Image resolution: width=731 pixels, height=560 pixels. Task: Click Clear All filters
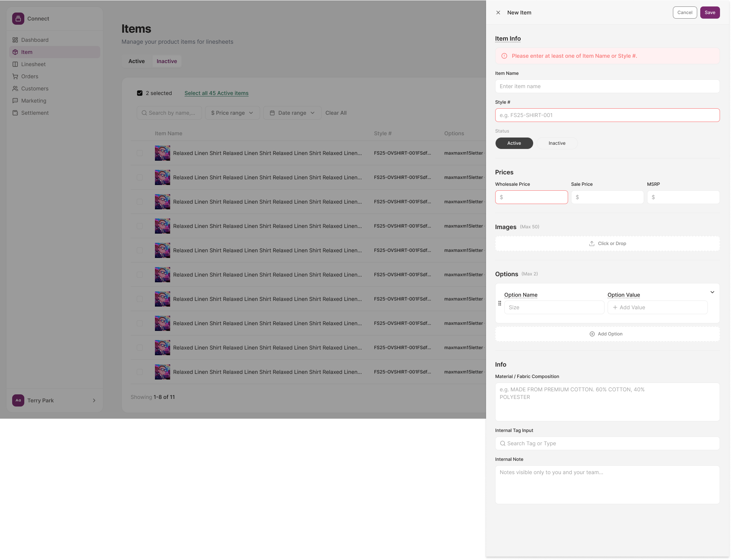pyautogui.click(x=336, y=113)
